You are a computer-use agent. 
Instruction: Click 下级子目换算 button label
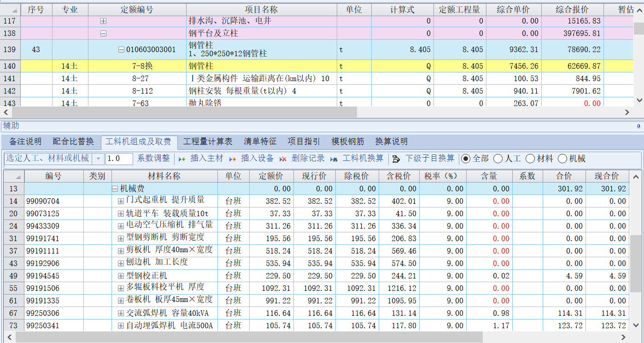click(430, 159)
